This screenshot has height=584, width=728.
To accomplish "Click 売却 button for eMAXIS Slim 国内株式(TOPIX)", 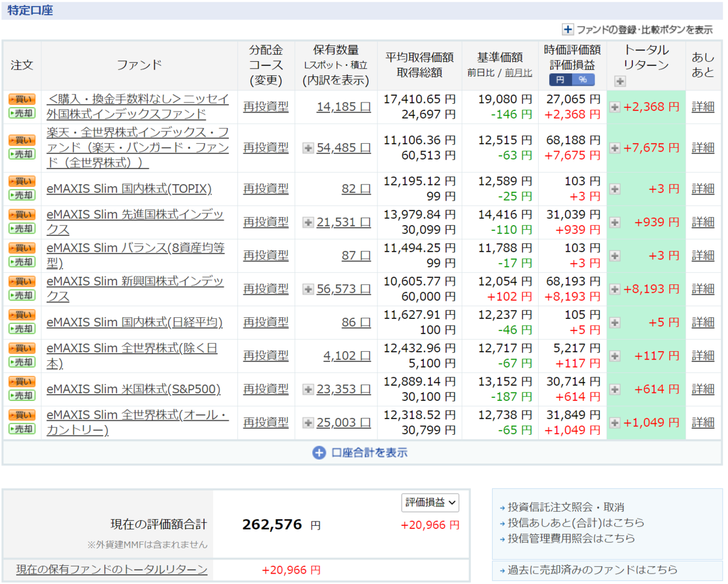I will (x=22, y=195).
